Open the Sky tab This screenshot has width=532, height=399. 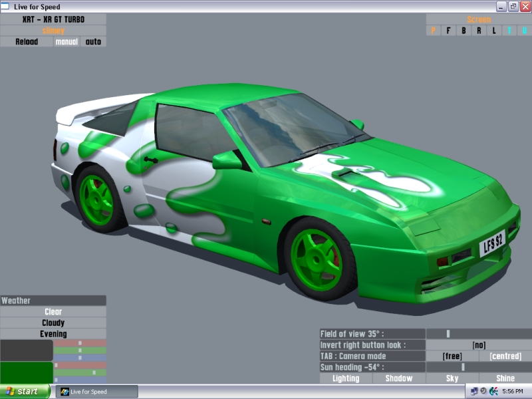[x=452, y=378]
